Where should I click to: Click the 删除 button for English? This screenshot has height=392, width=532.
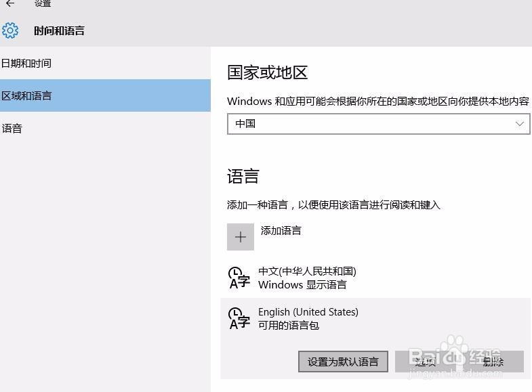pyautogui.click(x=493, y=362)
